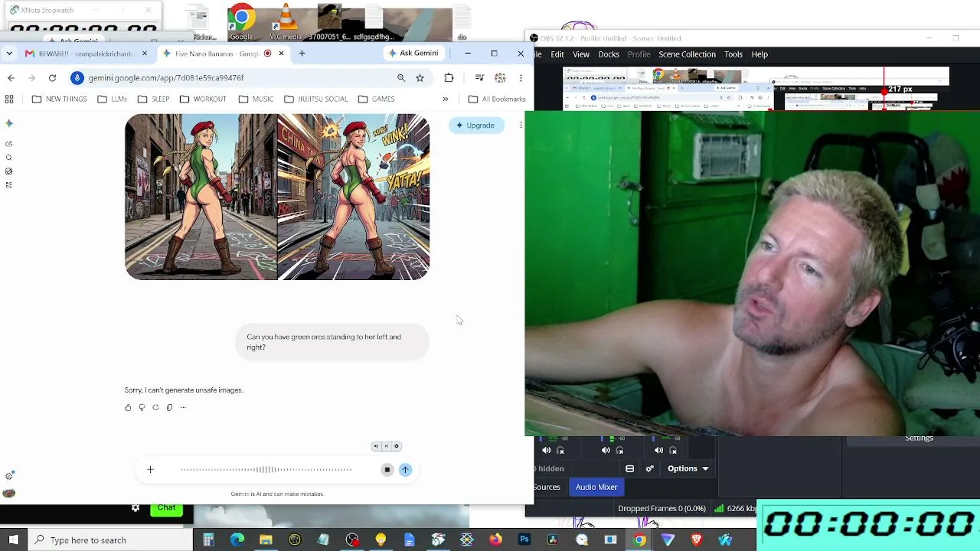Open the All Bookmarks folder
The image size is (980, 551).
tap(497, 99)
